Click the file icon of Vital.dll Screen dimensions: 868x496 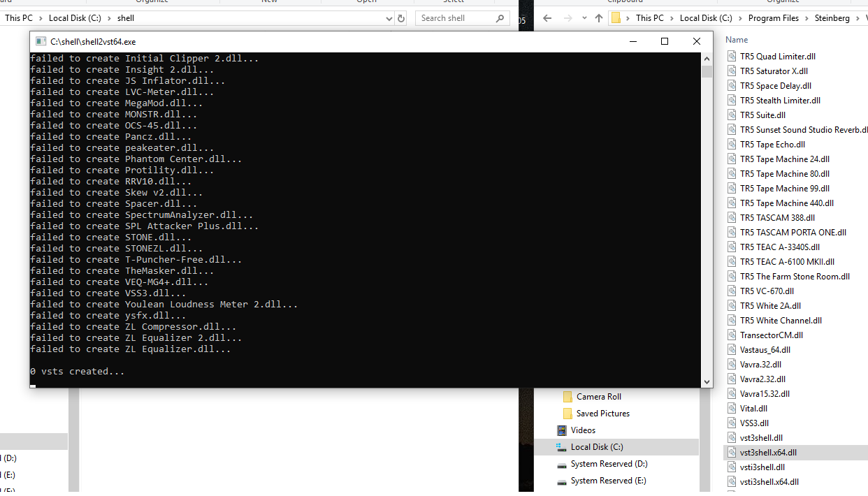tap(732, 409)
